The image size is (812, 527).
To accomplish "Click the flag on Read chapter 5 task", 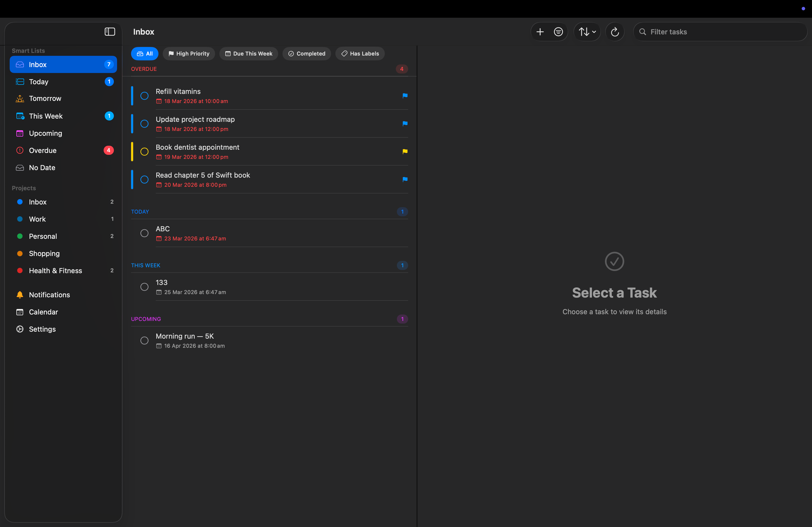I will click(405, 180).
